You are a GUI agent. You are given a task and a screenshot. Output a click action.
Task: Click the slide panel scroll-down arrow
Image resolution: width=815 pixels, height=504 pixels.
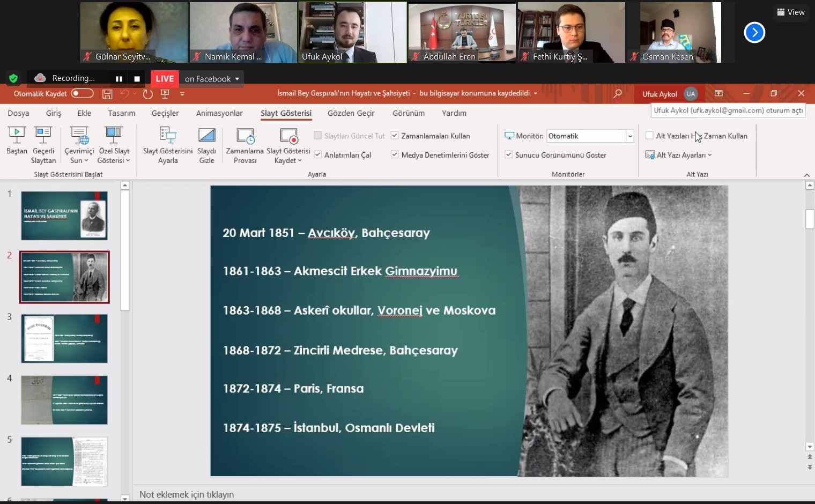[x=125, y=498]
